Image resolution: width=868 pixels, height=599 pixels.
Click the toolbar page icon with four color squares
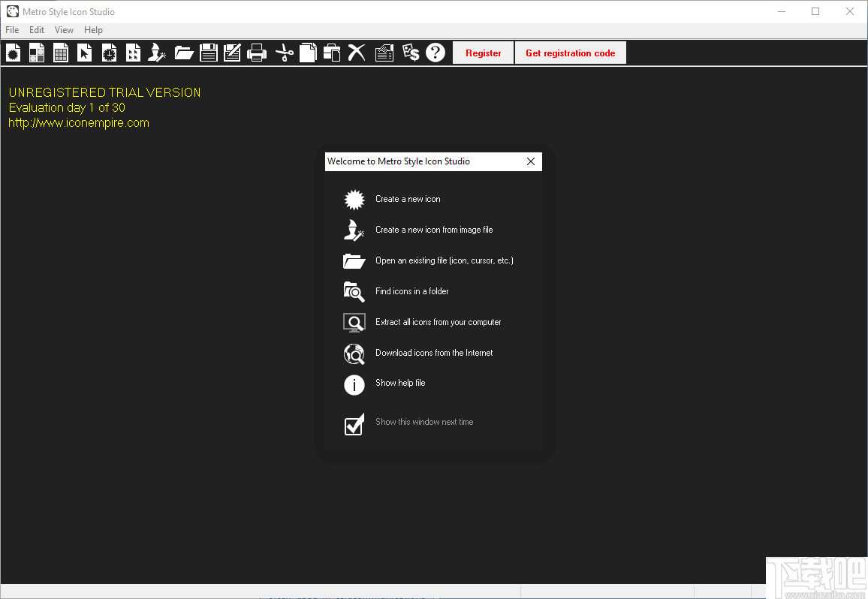coord(37,53)
